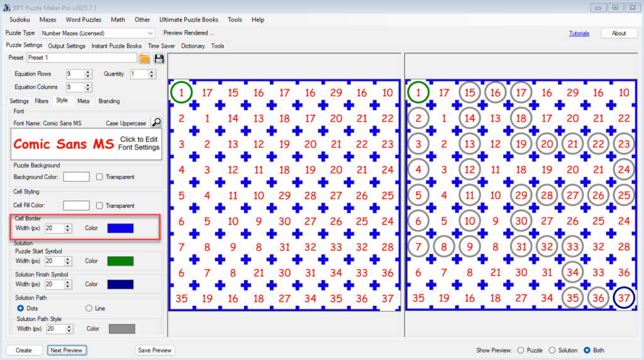The width and height of the screenshot is (644, 360).
Task: Select Line as the solution path
Action: pos(89,308)
